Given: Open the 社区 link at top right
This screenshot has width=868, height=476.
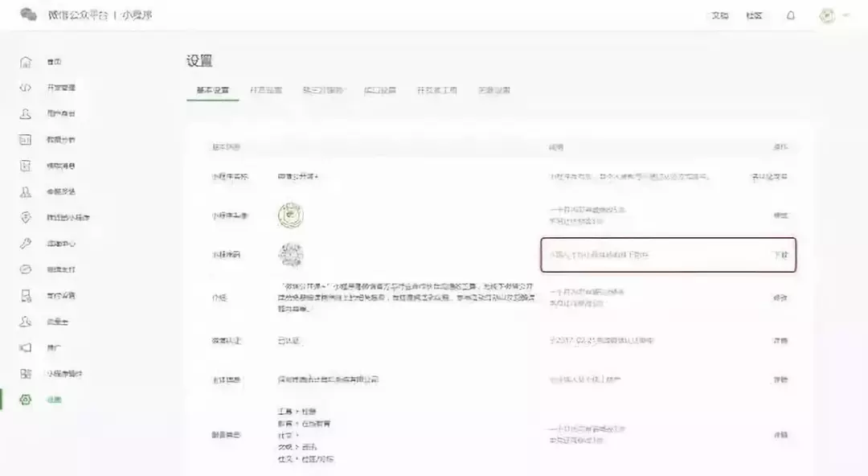Looking at the screenshot, I should click(754, 14).
